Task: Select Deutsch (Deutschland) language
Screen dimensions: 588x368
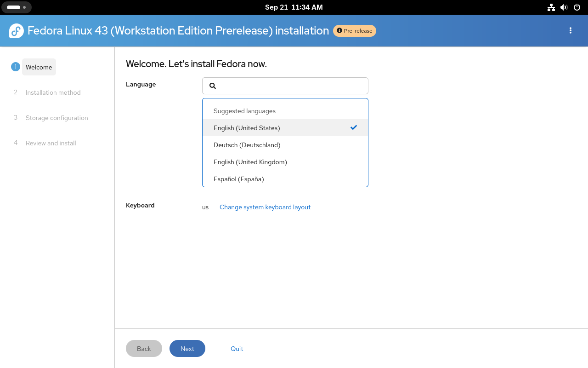Action: pyautogui.click(x=247, y=145)
